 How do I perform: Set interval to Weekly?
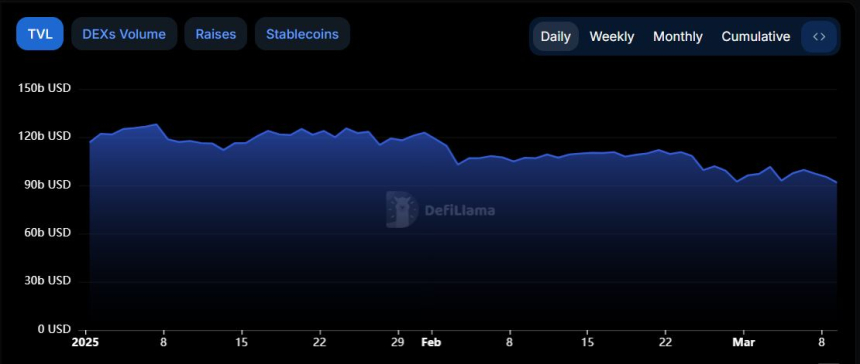tap(612, 37)
